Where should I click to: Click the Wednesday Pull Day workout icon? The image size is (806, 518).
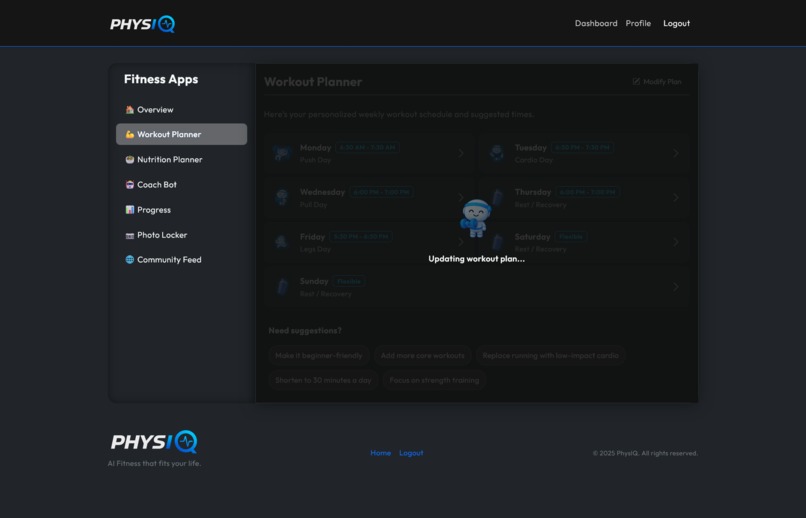tap(282, 197)
